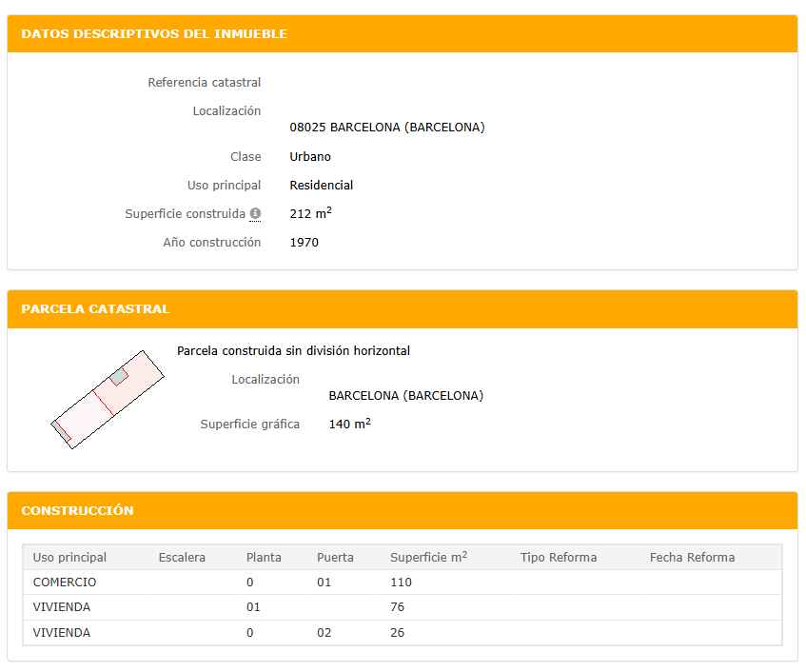This screenshot has width=806, height=672.
Task: Click the 'Referencia catastral' label
Action: (x=204, y=82)
